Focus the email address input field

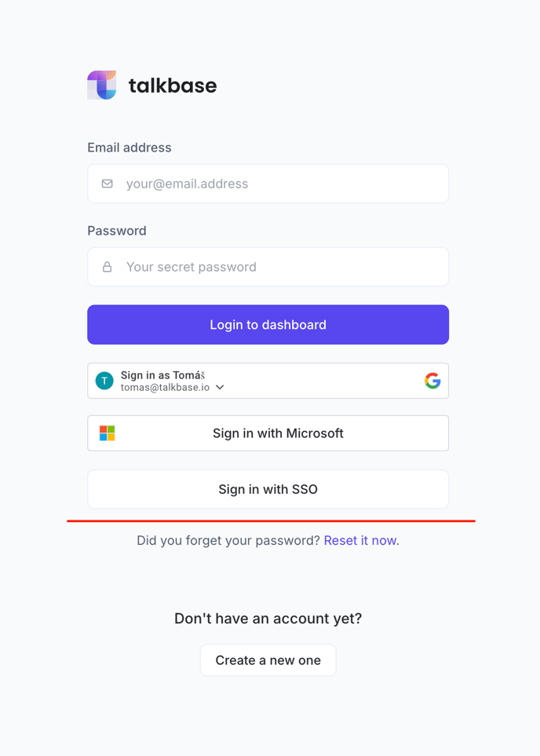click(268, 184)
